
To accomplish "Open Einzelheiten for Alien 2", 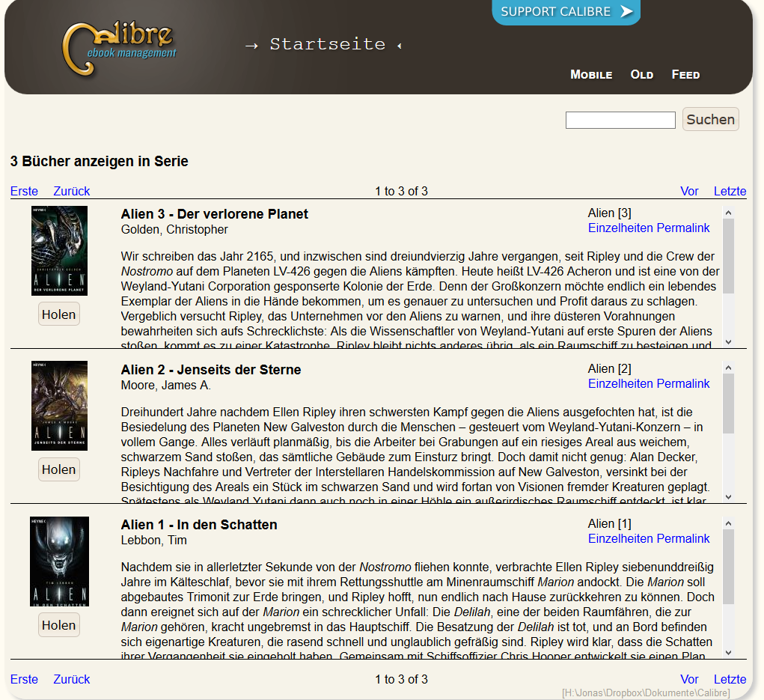I will tap(620, 383).
